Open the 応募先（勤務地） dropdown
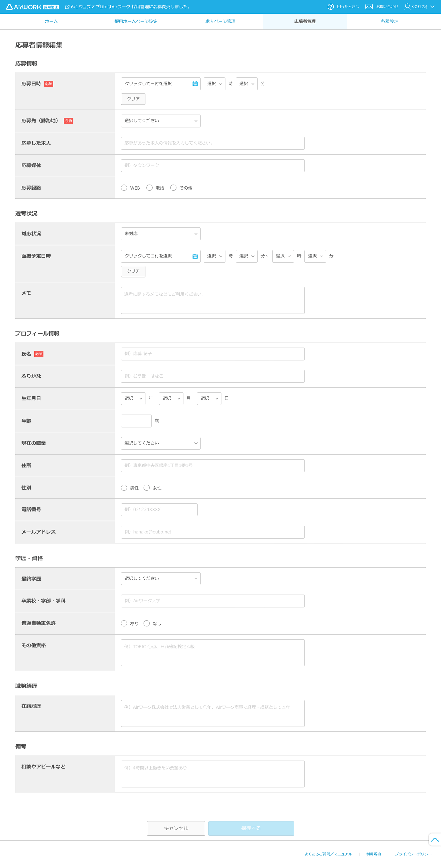The image size is (441, 868). [x=160, y=121]
